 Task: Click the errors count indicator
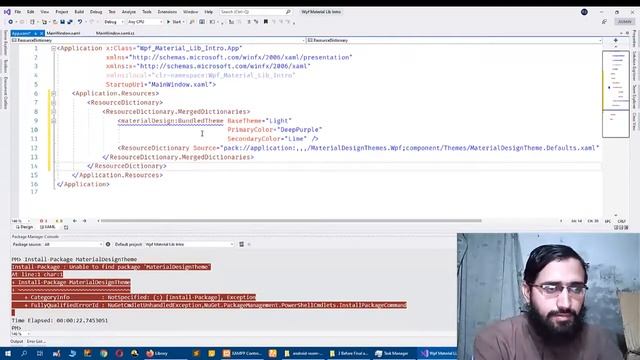click(44, 221)
